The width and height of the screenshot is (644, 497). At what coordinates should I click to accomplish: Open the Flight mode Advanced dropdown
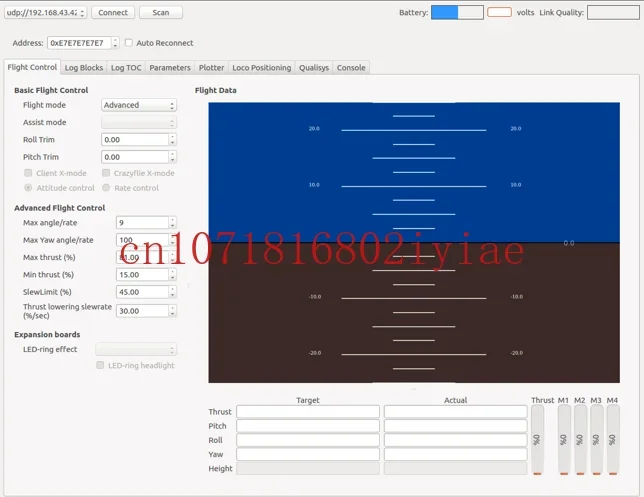click(x=139, y=105)
